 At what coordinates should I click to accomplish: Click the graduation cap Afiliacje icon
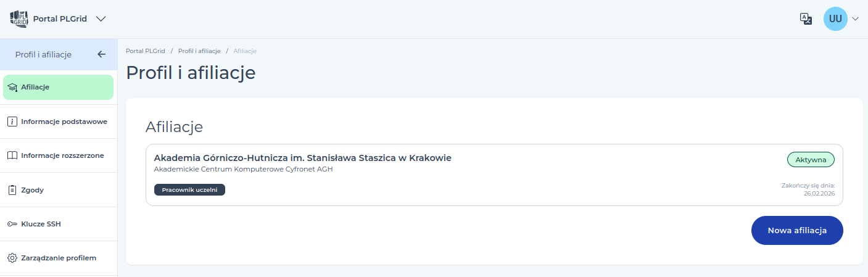12,88
